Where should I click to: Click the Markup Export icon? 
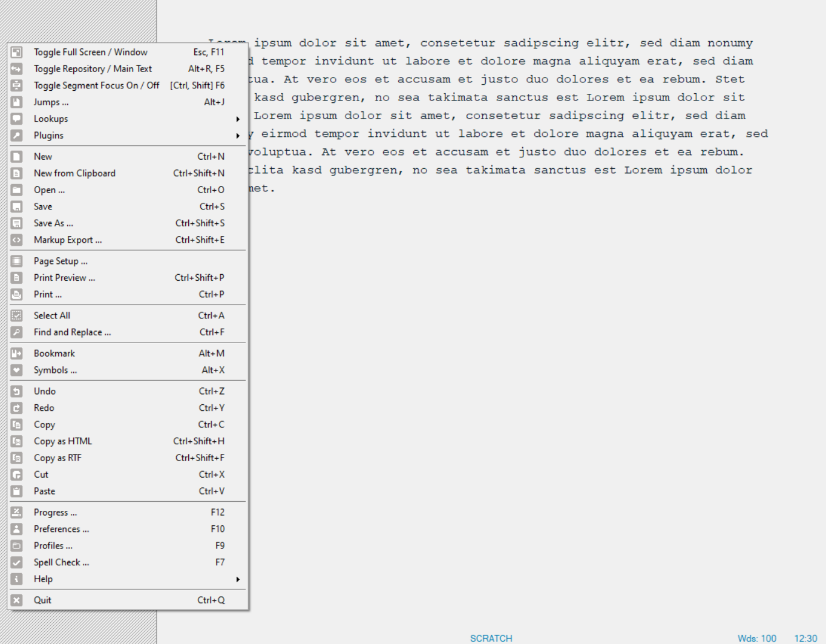click(17, 240)
